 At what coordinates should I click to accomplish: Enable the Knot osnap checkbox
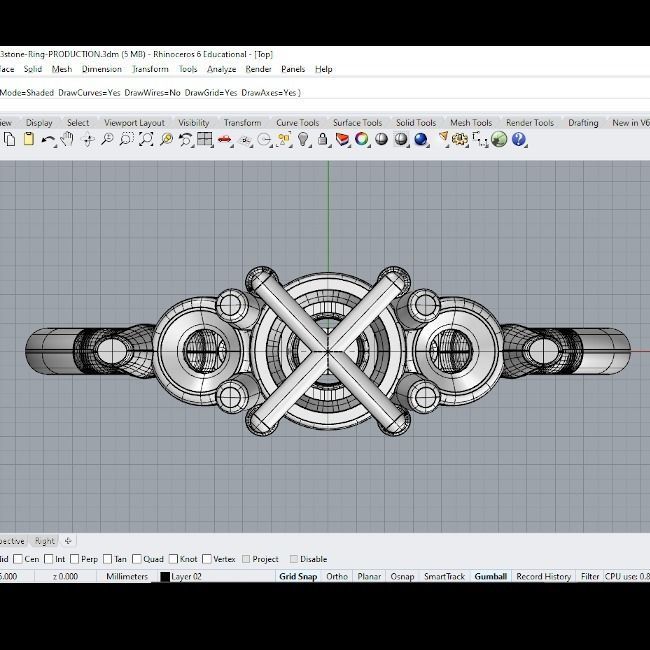(x=173, y=559)
